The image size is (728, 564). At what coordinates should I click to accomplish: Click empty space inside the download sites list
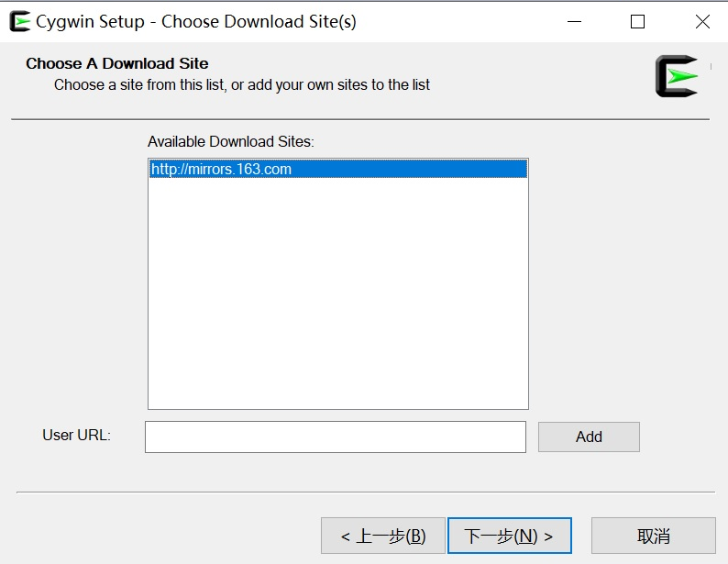tap(338, 293)
